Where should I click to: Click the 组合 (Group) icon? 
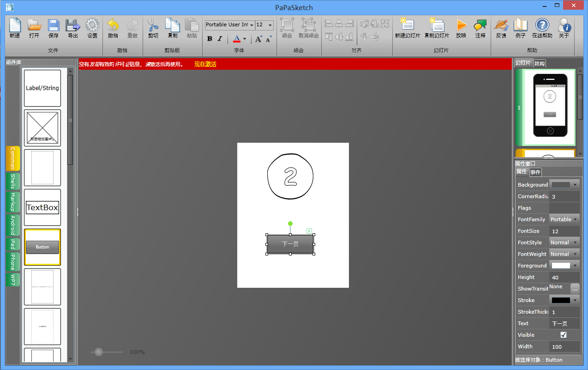pos(287,25)
